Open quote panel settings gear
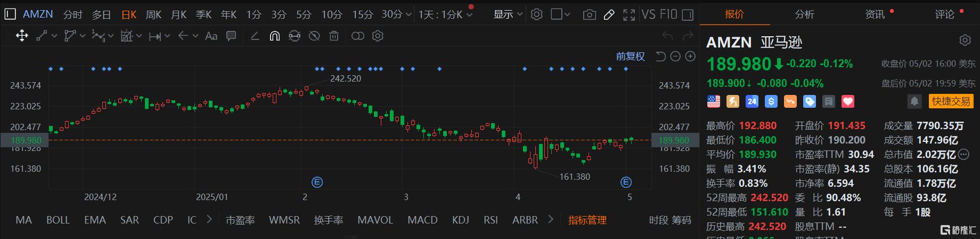The height and width of the screenshot is (239, 980). (965, 41)
